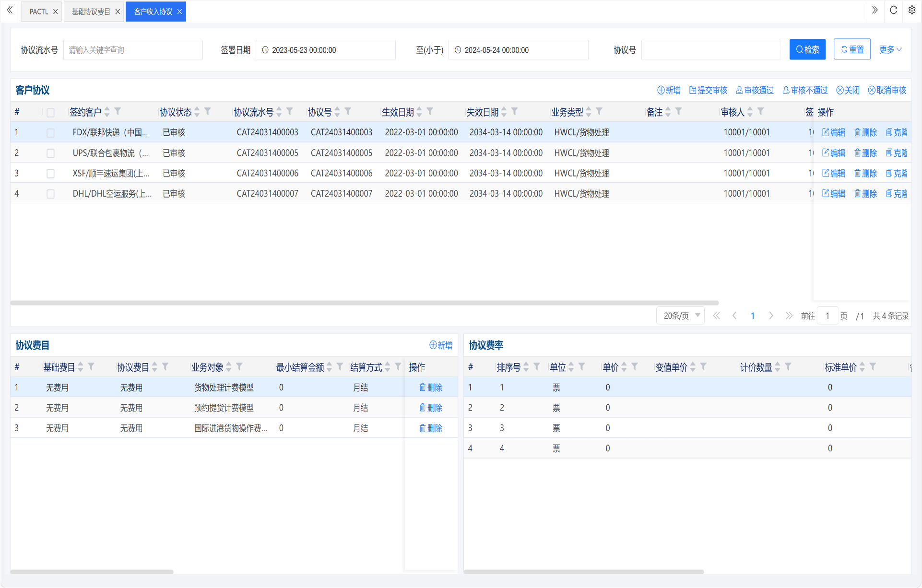Click the refresh icon at top right
The image size is (922, 588).
click(893, 10)
